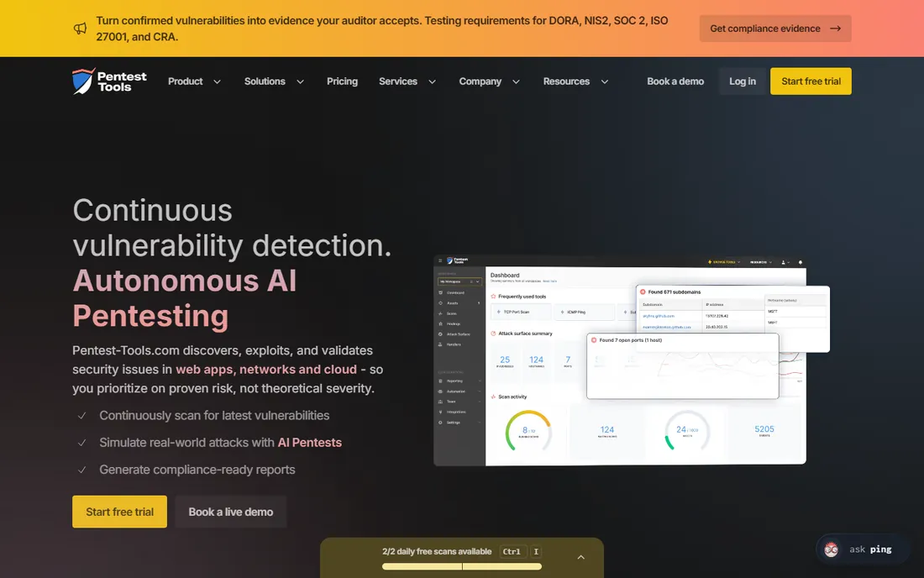
Task: Click 'Found 7 open ports' in dashboard preview
Action: (x=630, y=340)
